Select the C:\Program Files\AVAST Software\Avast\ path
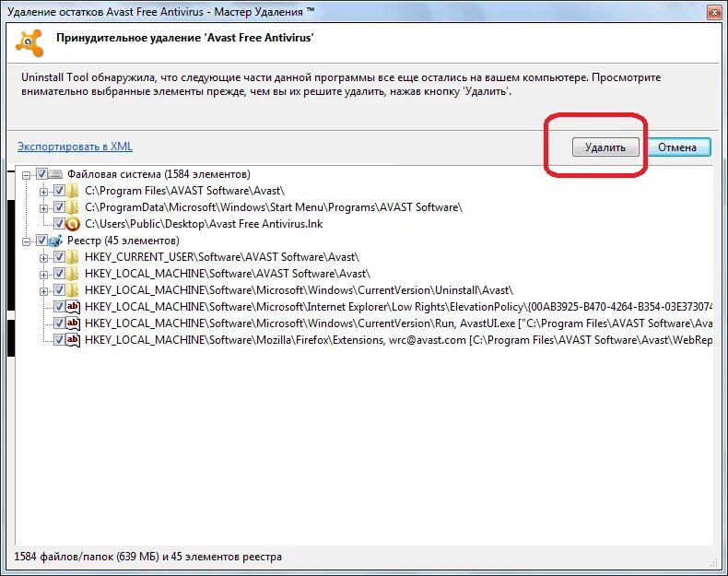The width and height of the screenshot is (728, 576). (185, 191)
